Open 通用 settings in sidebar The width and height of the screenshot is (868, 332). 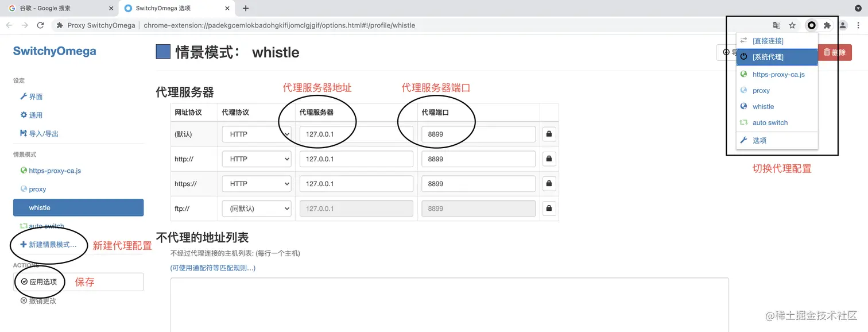(78, 115)
